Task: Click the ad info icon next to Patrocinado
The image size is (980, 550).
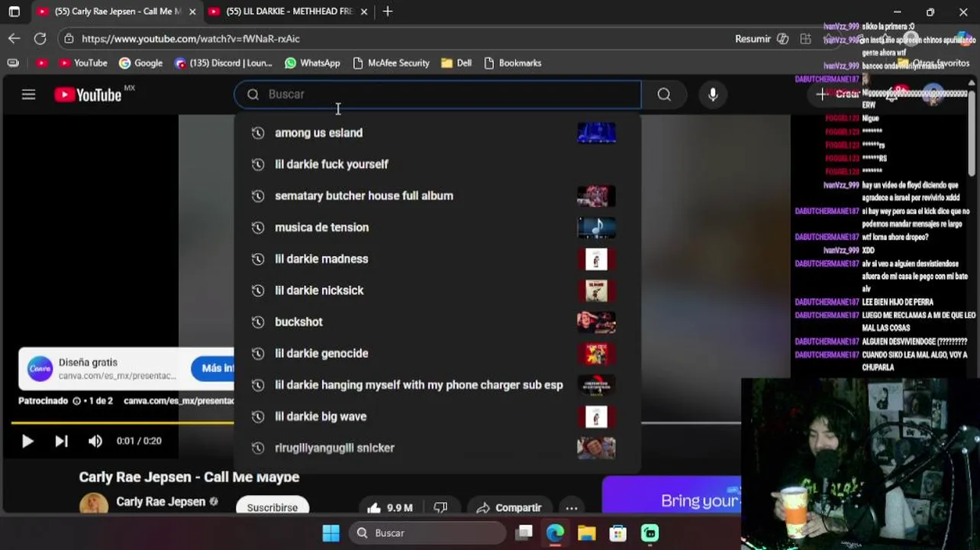Action: pos(76,401)
